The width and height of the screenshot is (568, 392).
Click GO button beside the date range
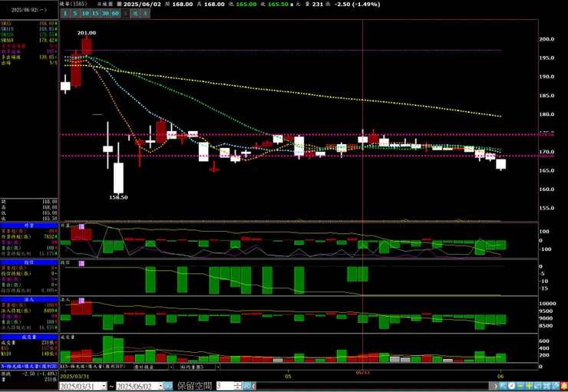[168, 386]
